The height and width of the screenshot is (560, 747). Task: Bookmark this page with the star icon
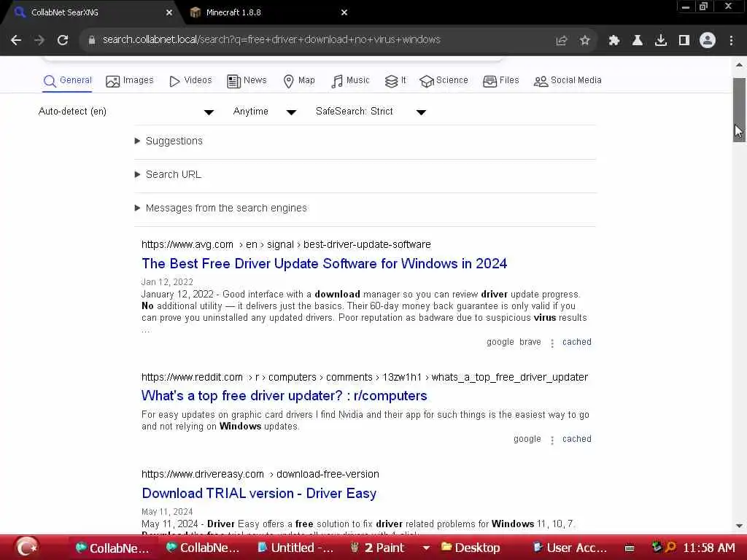(x=585, y=41)
